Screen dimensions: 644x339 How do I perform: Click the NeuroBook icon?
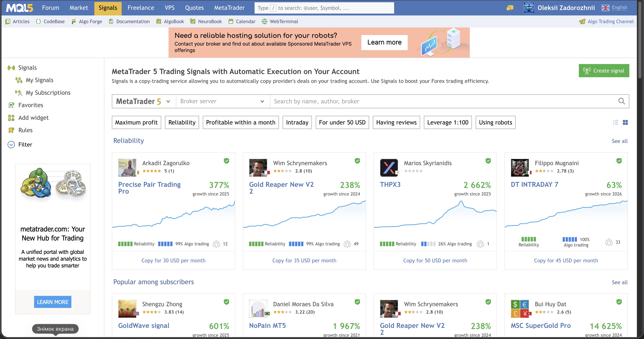click(192, 21)
